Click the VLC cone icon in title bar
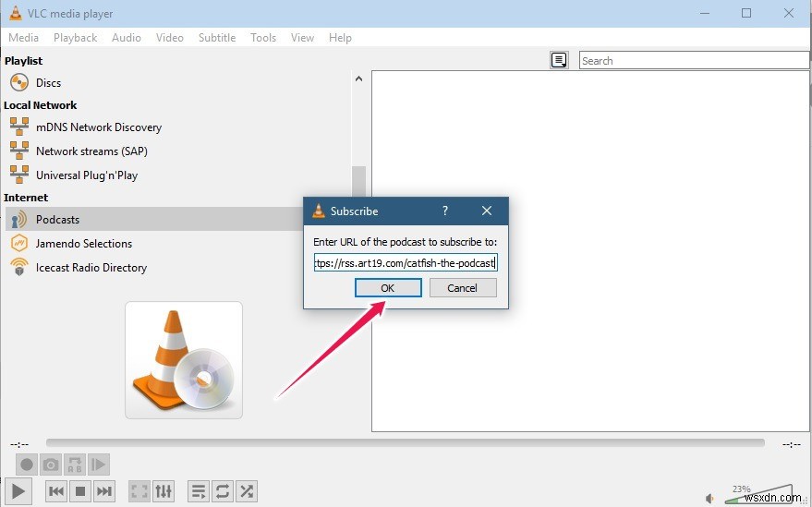 16,14
